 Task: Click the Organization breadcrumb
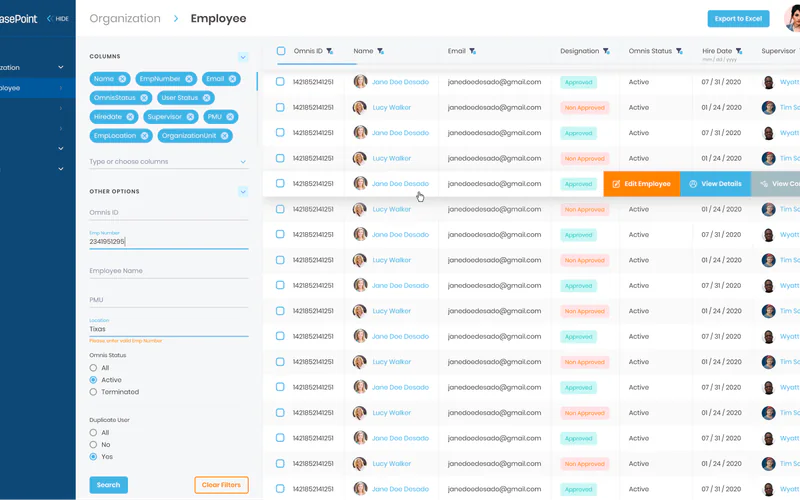click(x=125, y=18)
